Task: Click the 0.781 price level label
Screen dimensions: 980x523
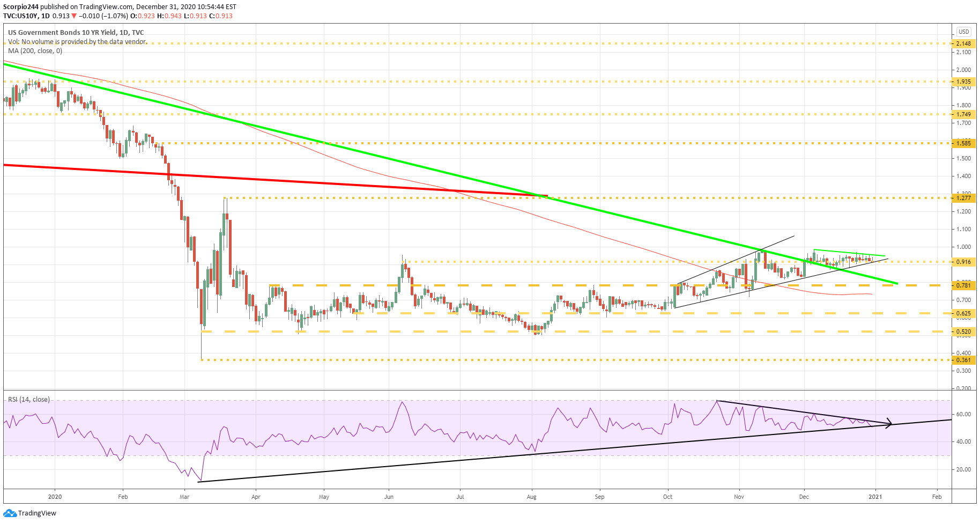Action: [x=963, y=285]
